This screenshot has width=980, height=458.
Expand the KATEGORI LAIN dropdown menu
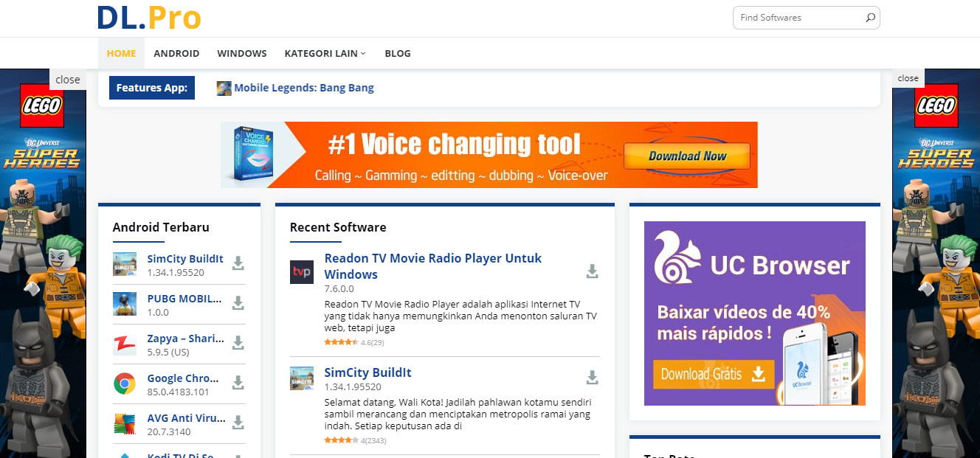[325, 53]
